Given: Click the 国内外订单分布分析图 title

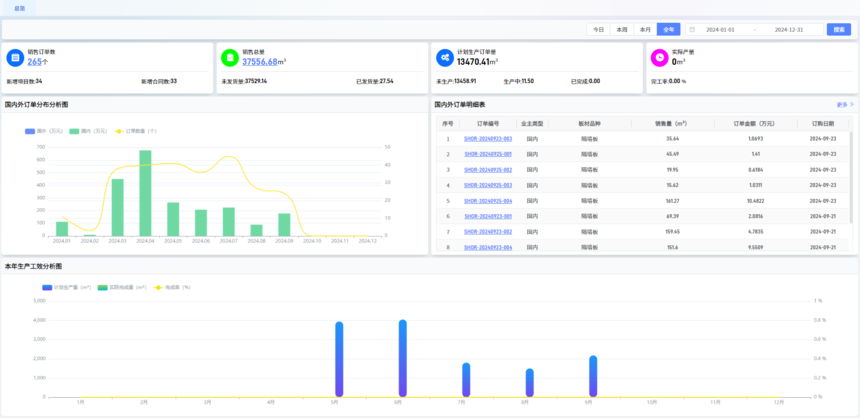Looking at the screenshot, I should (x=37, y=104).
